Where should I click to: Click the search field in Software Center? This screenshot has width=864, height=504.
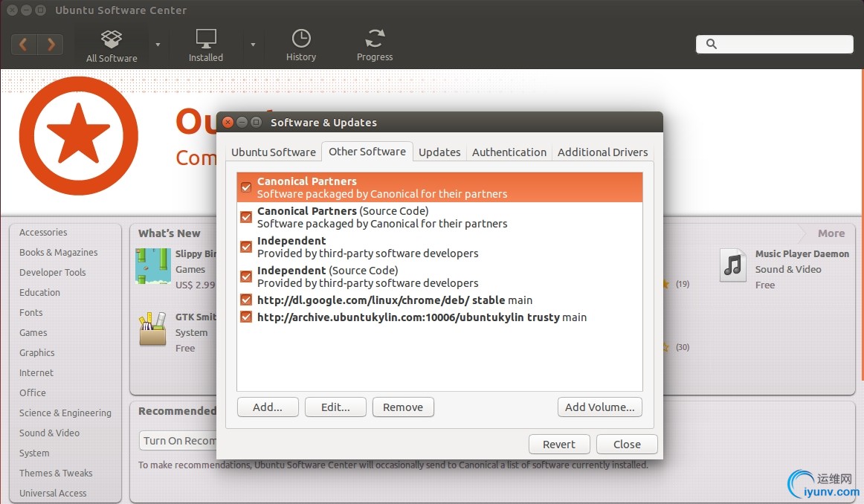point(774,44)
